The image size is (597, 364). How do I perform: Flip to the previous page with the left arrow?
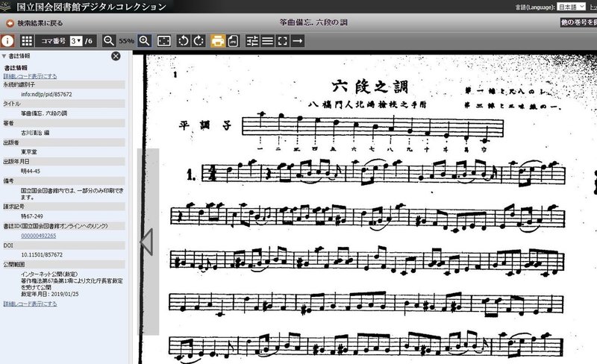click(147, 242)
